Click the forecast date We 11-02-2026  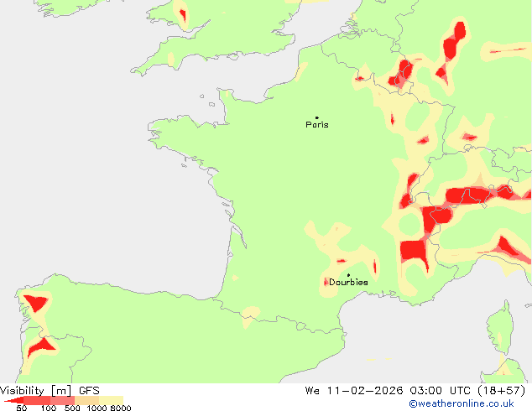[x=354, y=391]
